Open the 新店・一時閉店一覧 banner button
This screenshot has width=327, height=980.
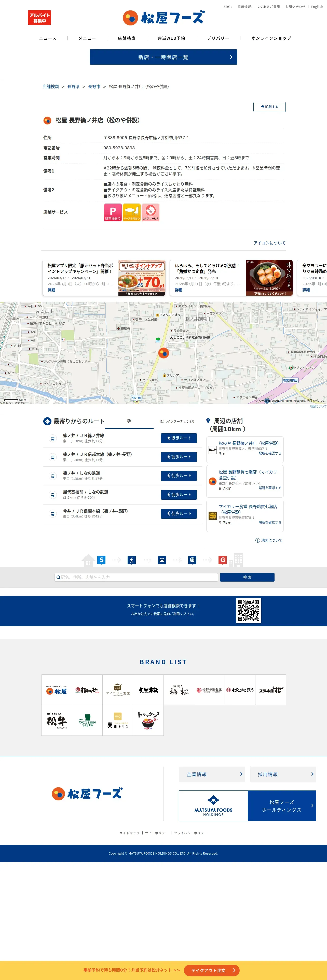pyautogui.click(x=163, y=57)
